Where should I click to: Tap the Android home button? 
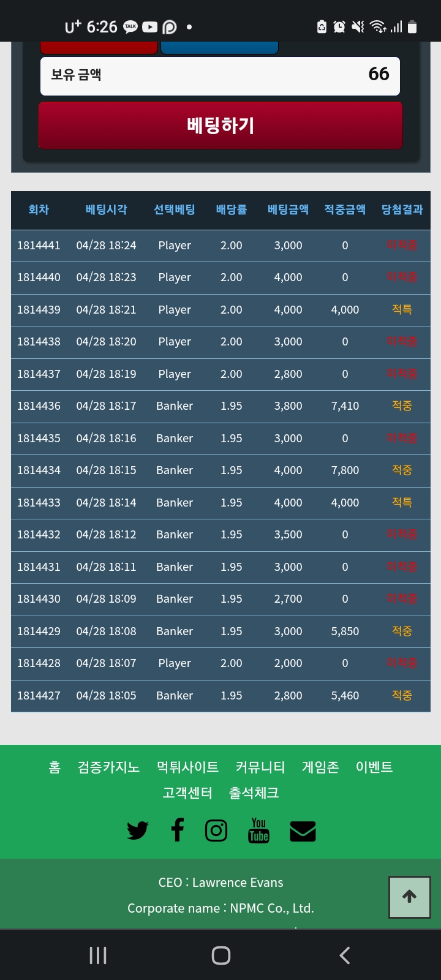pyautogui.click(x=221, y=956)
